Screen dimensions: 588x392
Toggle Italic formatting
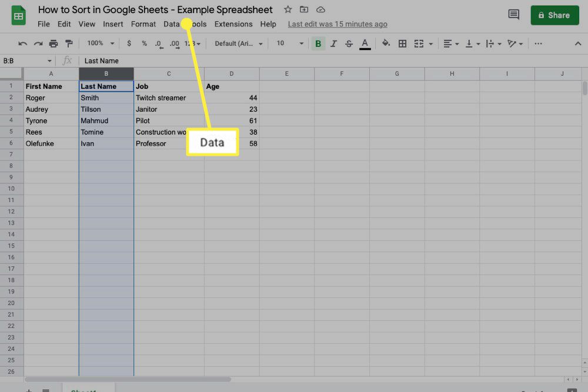coord(333,44)
